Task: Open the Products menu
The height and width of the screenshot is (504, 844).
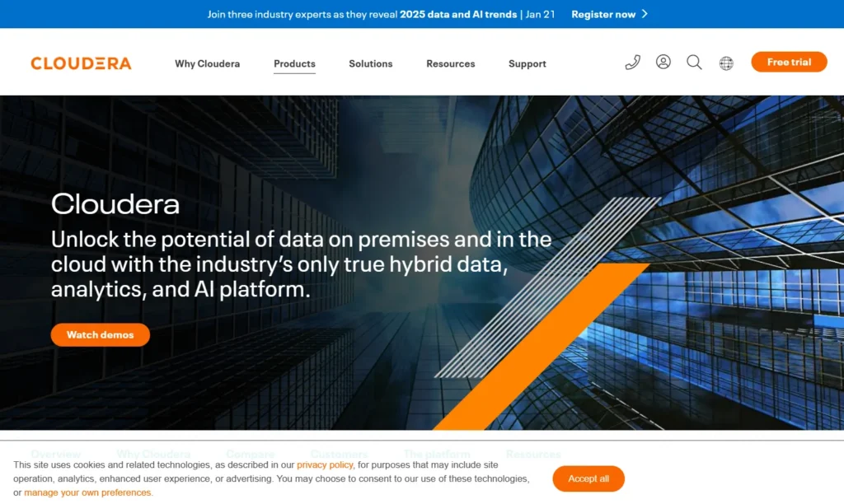Action: (294, 63)
